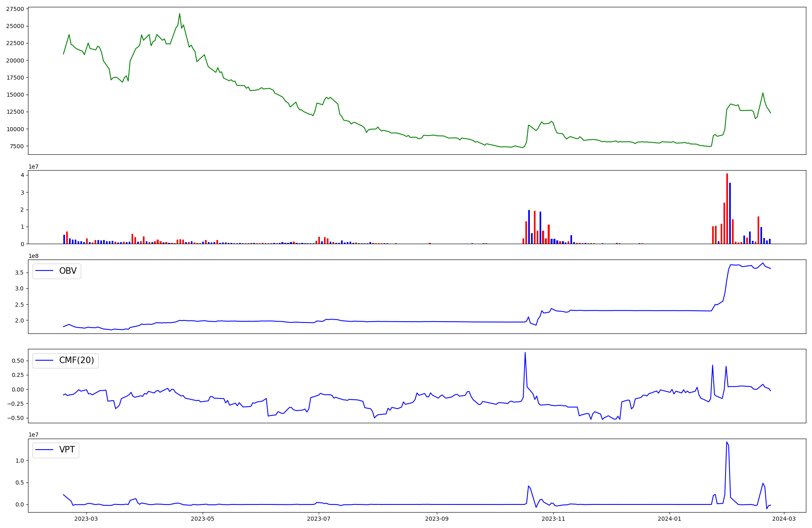
Task: Click the 2023-03 x-axis date label
Action: pos(86,519)
